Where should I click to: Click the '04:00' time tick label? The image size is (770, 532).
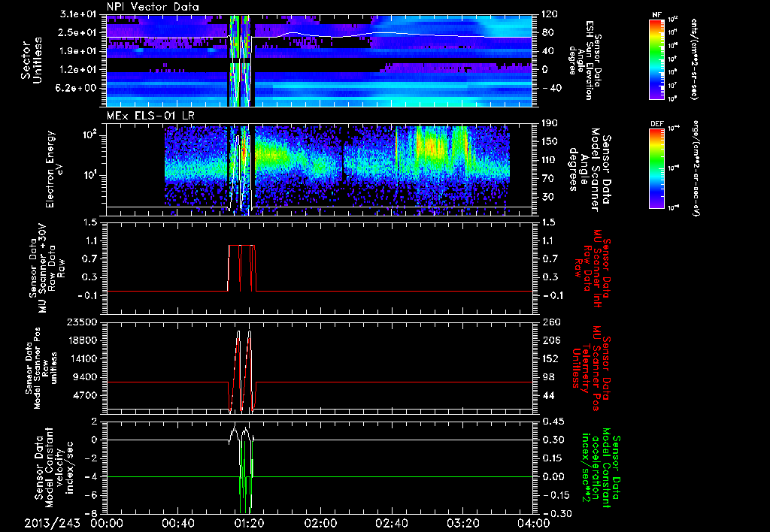[534, 524]
